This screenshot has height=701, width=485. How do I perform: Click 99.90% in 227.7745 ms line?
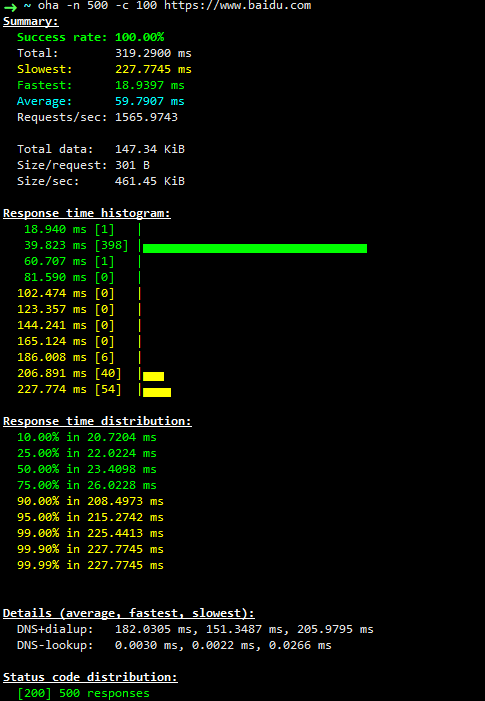[x=90, y=549]
